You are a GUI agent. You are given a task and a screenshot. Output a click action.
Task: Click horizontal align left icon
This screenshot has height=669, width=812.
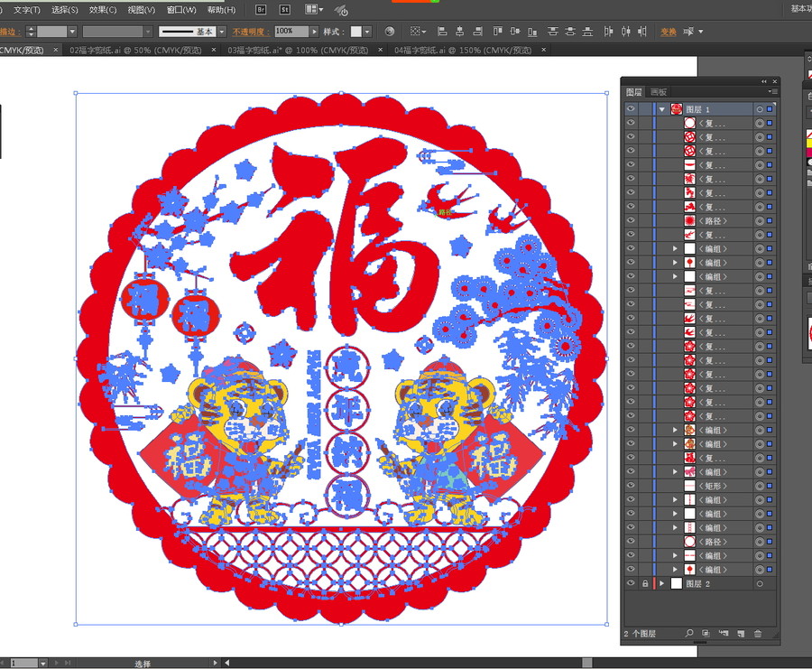pyautogui.click(x=442, y=32)
